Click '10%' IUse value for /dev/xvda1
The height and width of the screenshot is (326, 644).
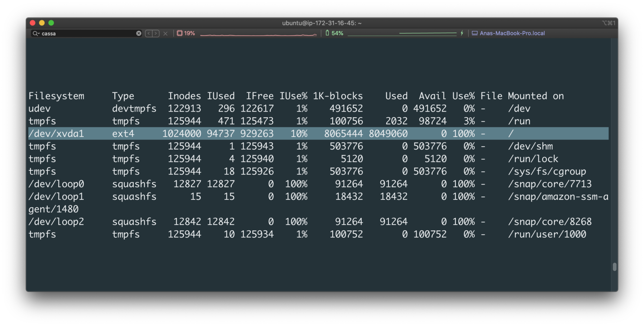299,134
